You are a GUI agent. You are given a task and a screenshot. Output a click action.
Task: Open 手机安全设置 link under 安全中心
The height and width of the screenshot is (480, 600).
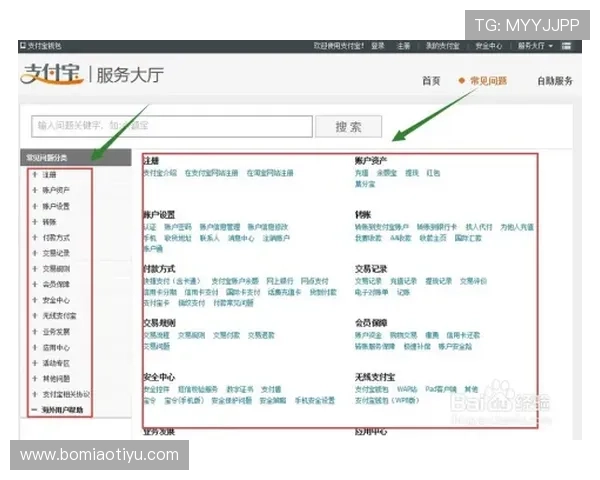pyautogui.click(x=315, y=400)
